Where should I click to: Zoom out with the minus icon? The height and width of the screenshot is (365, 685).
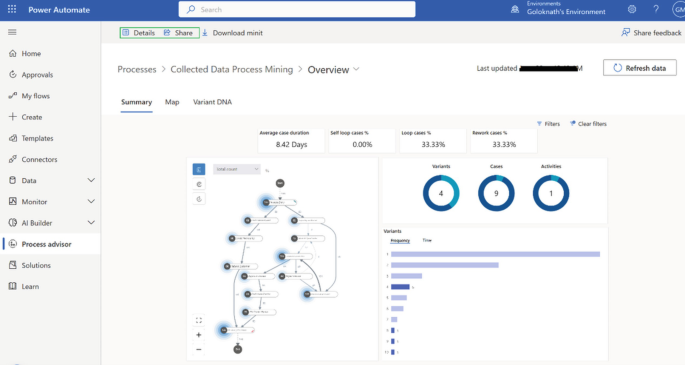pos(199,349)
